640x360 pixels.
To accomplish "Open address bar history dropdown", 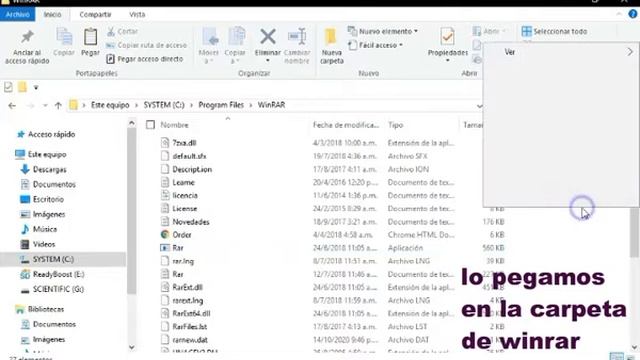I will [479, 106].
